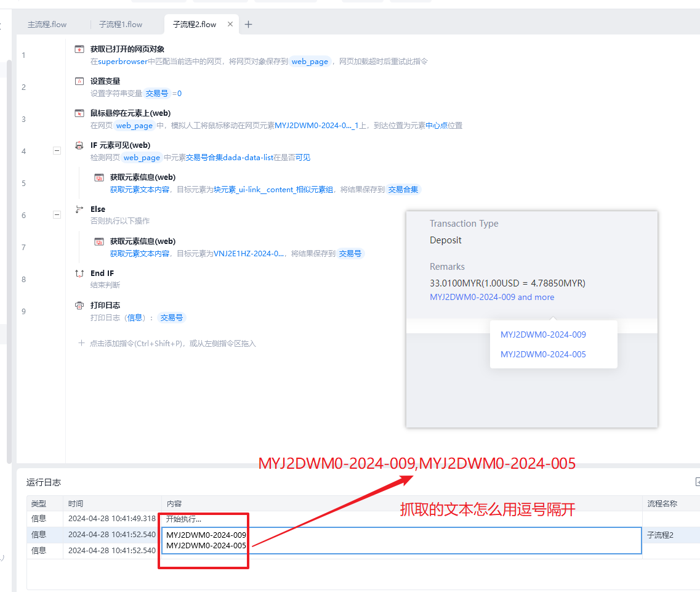Click the IF 元素可见(web) step icon

pos(79,145)
